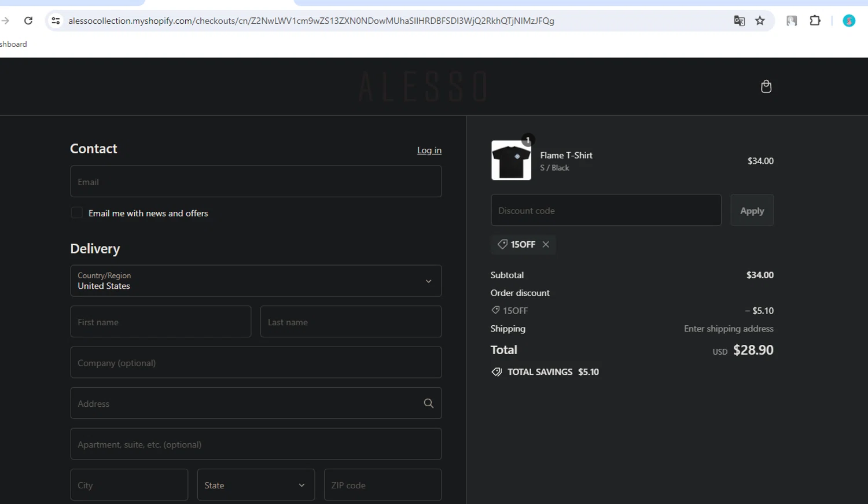Click the search icon in Address field

429,403
